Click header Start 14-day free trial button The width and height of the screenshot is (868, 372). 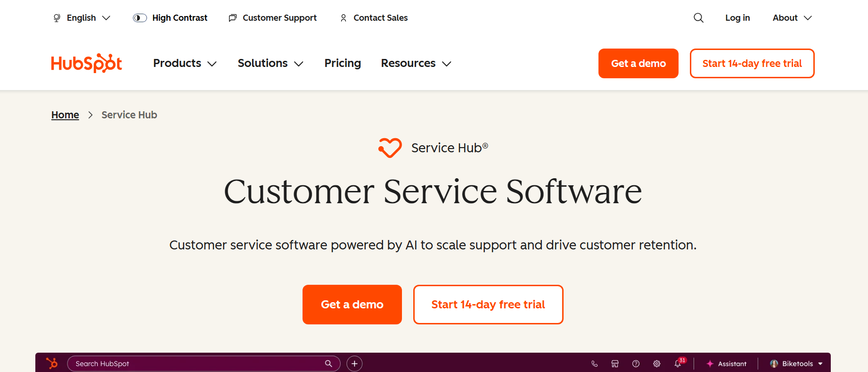coord(752,63)
